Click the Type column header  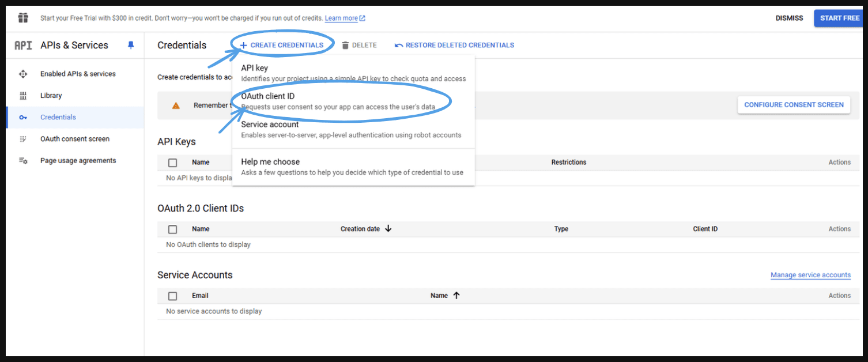click(x=561, y=229)
